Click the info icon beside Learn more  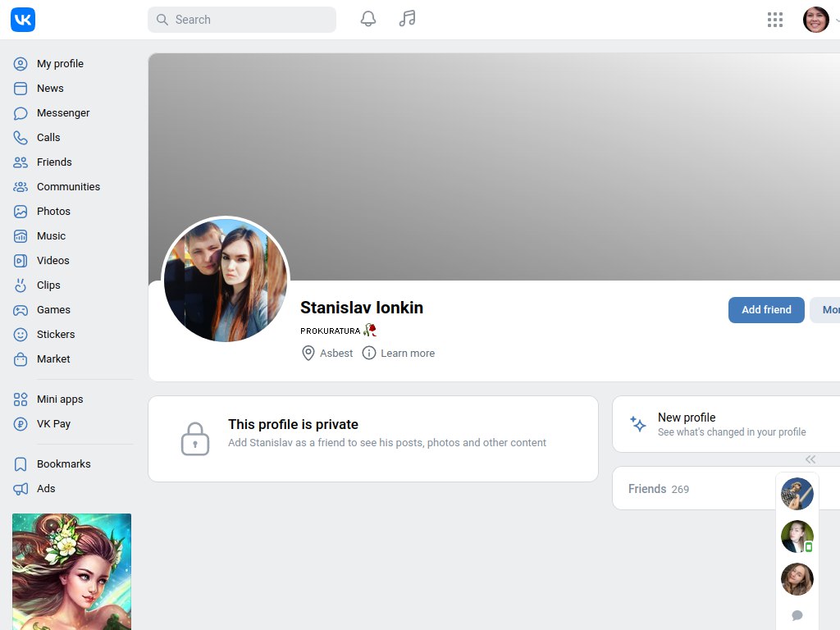pos(369,353)
